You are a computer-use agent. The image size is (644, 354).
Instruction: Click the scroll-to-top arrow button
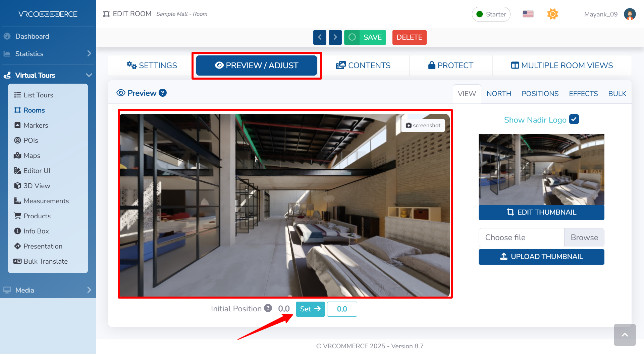coord(625,335)
